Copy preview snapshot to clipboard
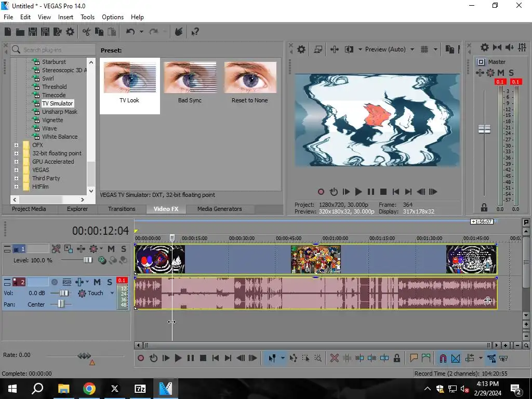 point(449,49)
